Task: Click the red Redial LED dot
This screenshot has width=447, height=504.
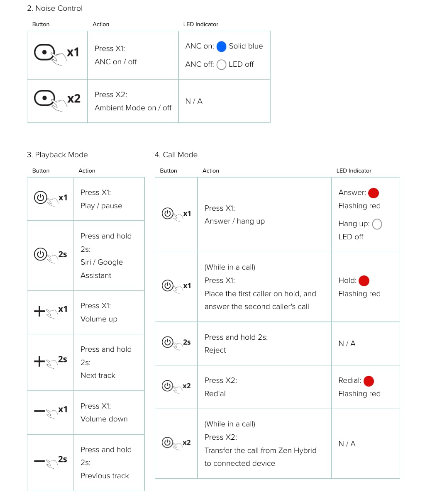Action: (x=369, y=381)
